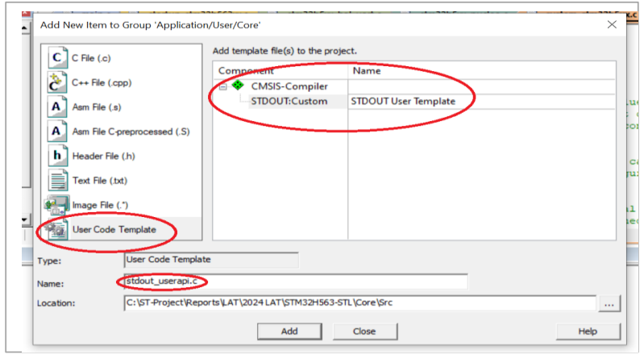This screenshot has height=359, width=644.
Task: Browse for location with the '...' button
Action: (609, 303)
